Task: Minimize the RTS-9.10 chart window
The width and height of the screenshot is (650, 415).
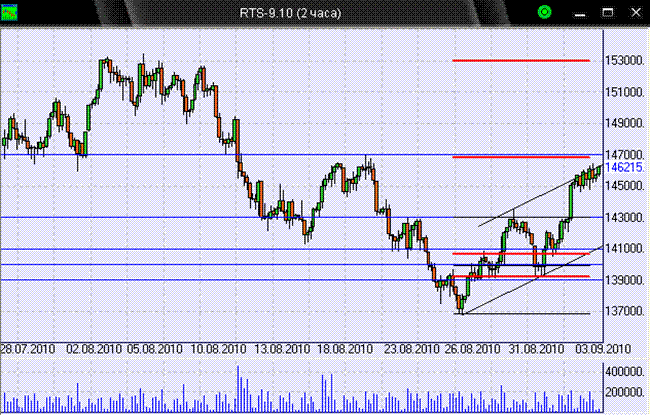Action: [x=580, y=13]
